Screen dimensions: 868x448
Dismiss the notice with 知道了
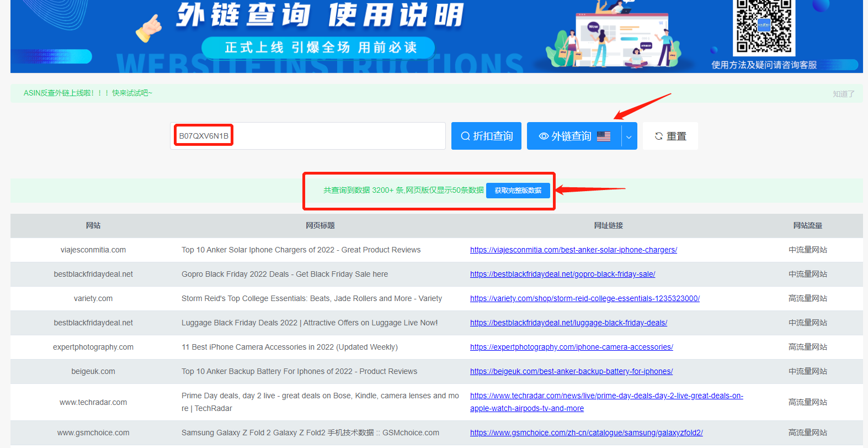[x=844, y=94]
